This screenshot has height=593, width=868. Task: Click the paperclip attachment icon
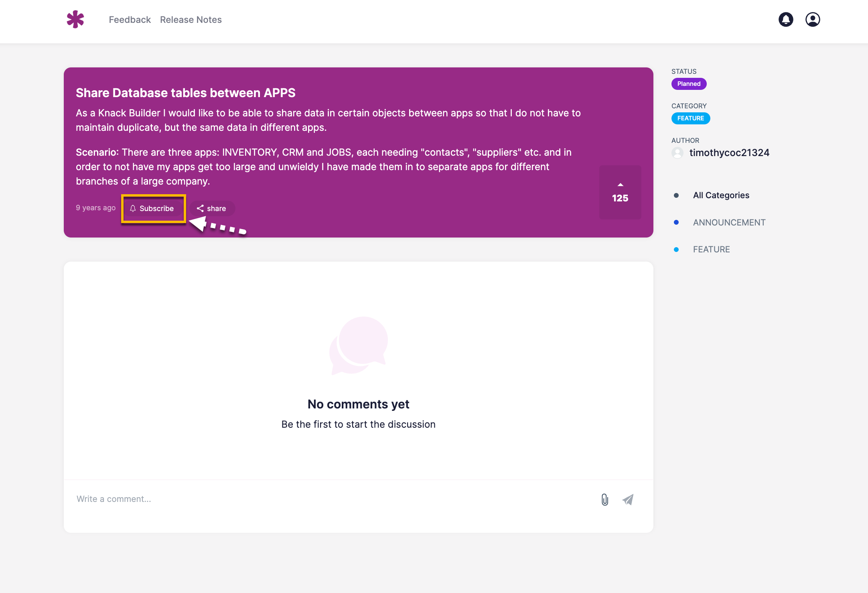click(605, 500)
